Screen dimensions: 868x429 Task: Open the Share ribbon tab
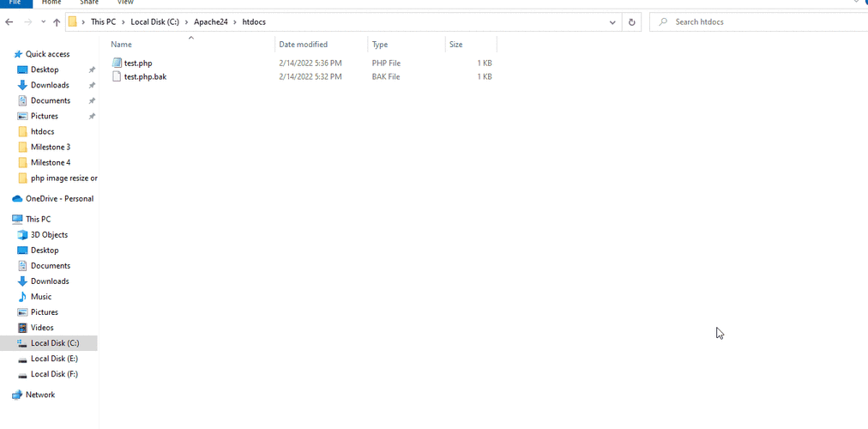(89, 3)
